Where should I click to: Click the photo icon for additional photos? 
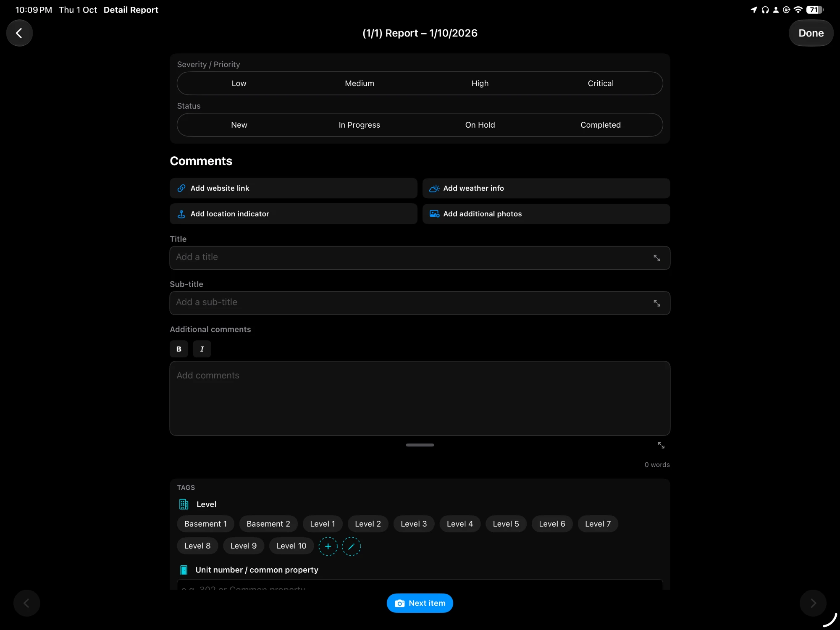click(x=434, y=214)
